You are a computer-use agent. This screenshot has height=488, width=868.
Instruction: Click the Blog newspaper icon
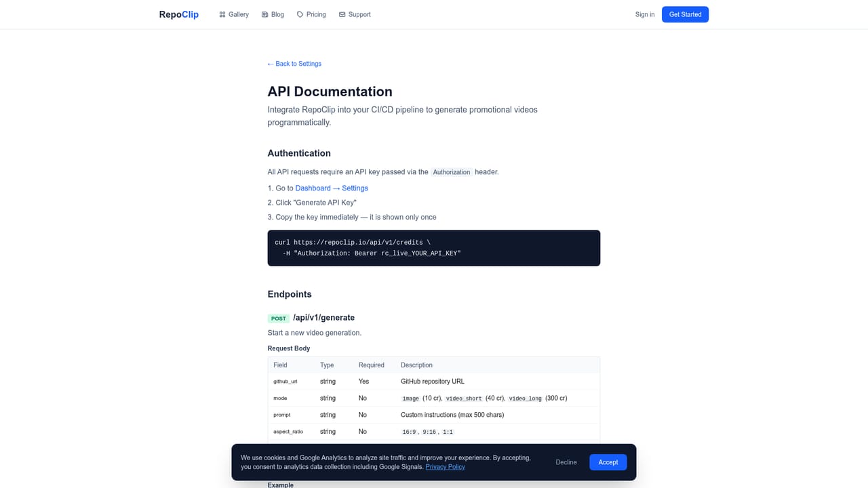[x=264, y=14]
